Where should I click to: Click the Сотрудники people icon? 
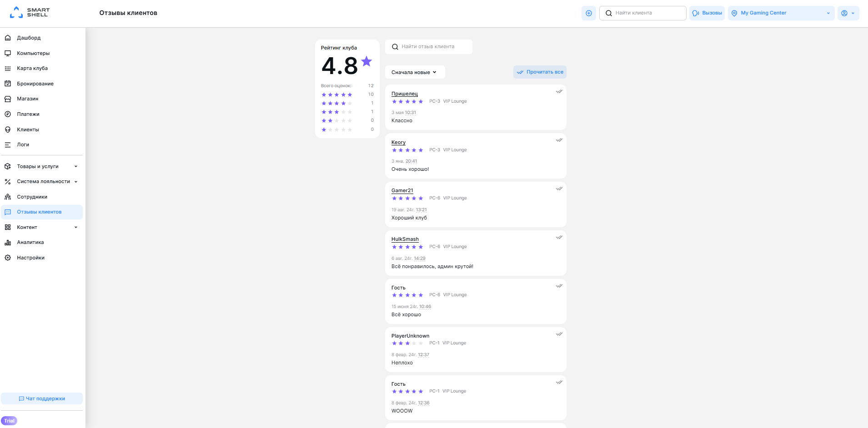pos(8,197)
